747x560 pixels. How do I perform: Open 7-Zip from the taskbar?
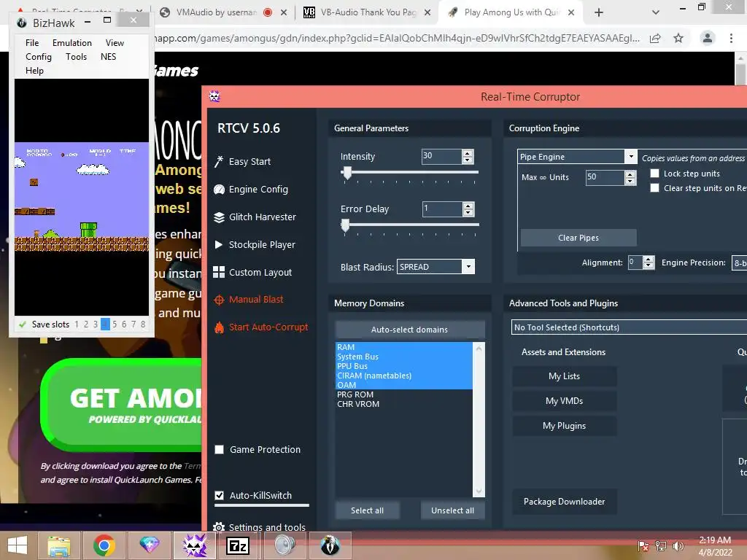pyautogui.click(x=239, y=545)
